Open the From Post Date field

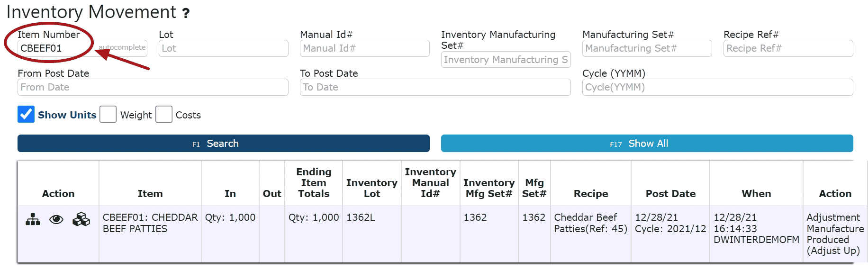coord(153,87)
